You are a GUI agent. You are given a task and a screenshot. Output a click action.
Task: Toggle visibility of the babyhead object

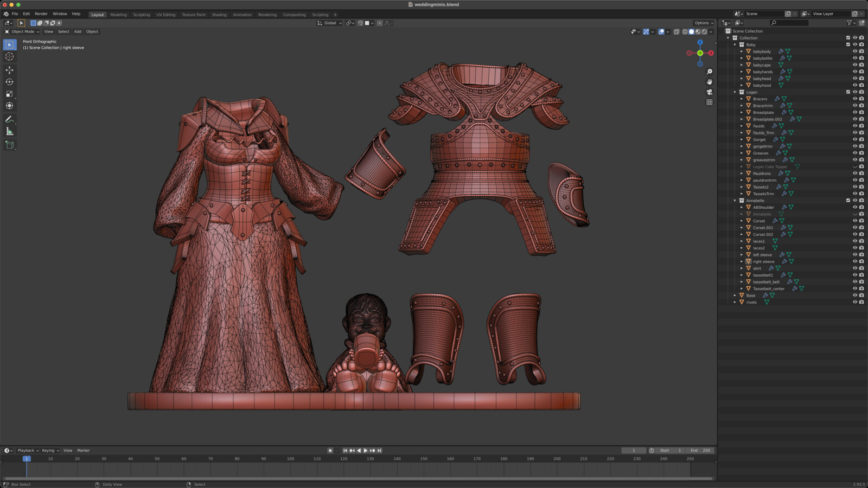[x=854, y=79]
